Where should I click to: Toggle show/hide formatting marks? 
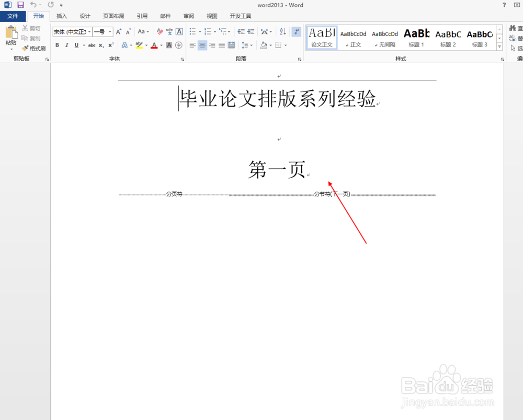(x=297, y=32)
